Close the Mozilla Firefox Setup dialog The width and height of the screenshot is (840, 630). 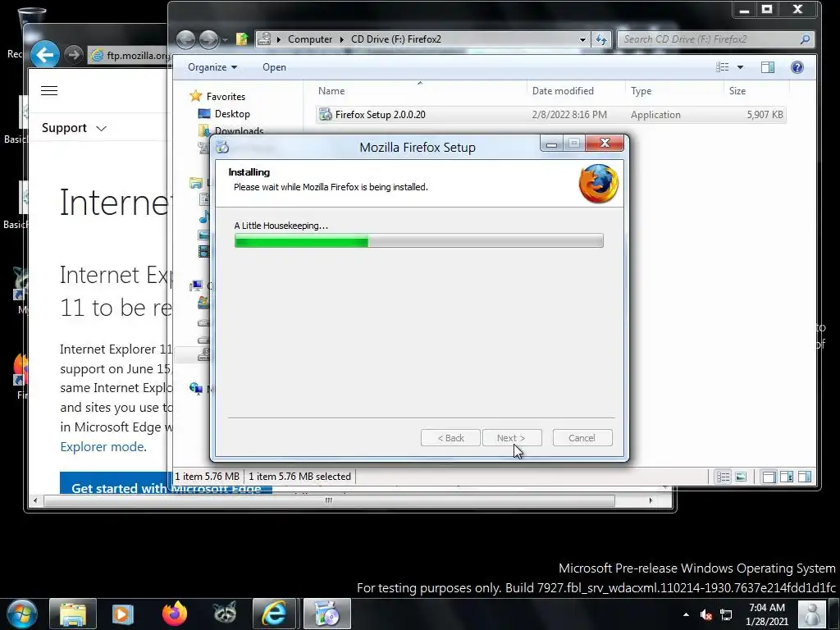click(605, 143)
